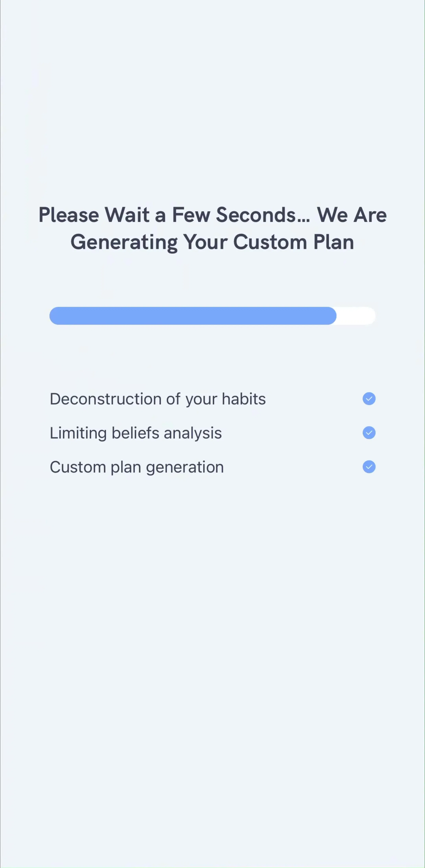
Task: Tap the word 'Generating' in the heading
Action: point(124,243)
